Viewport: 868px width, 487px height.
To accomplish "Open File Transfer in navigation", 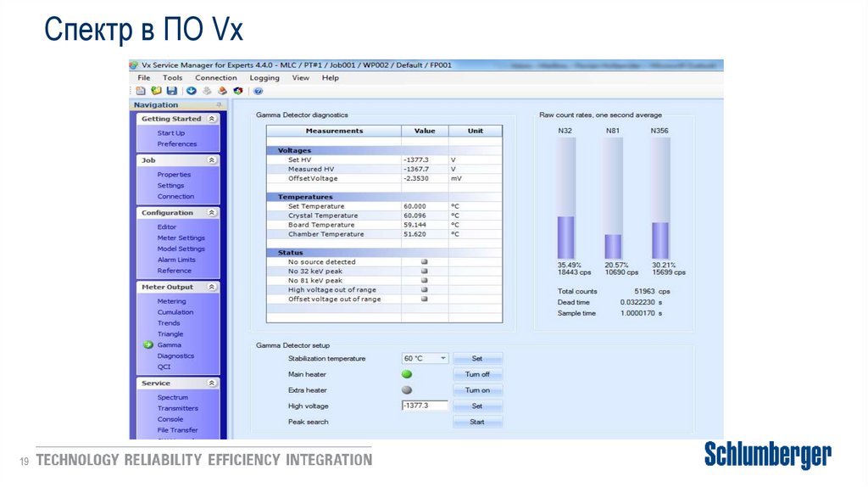I will point(177,430).
